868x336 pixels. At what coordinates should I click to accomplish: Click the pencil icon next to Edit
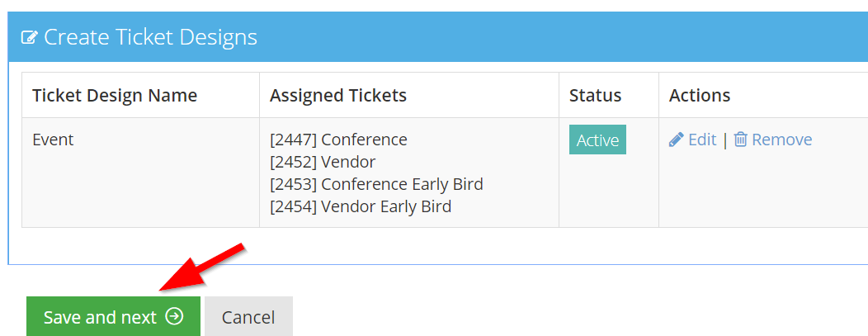[677, 140]
